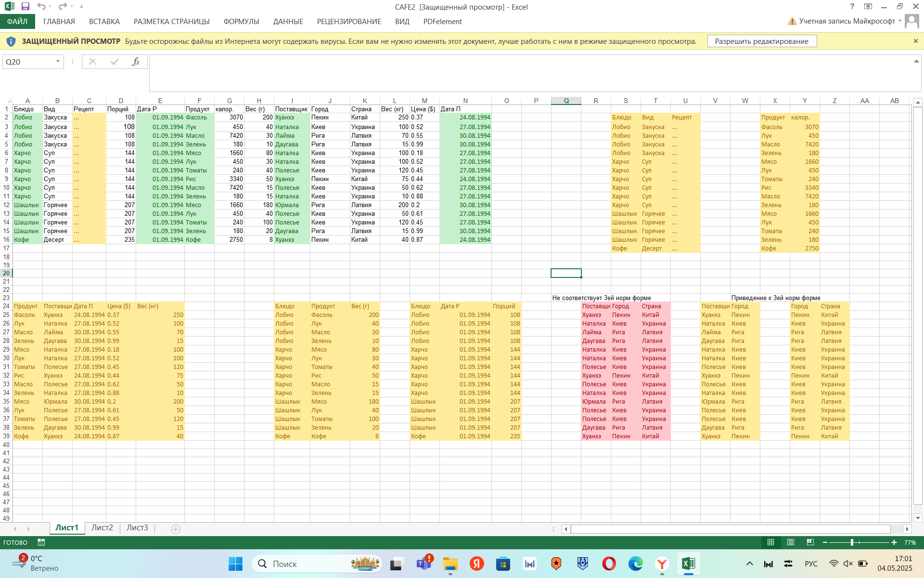The image size is (924, 578).
Task: Switch to the Лист2 sheet tab
Action: (x=102, y=528)
